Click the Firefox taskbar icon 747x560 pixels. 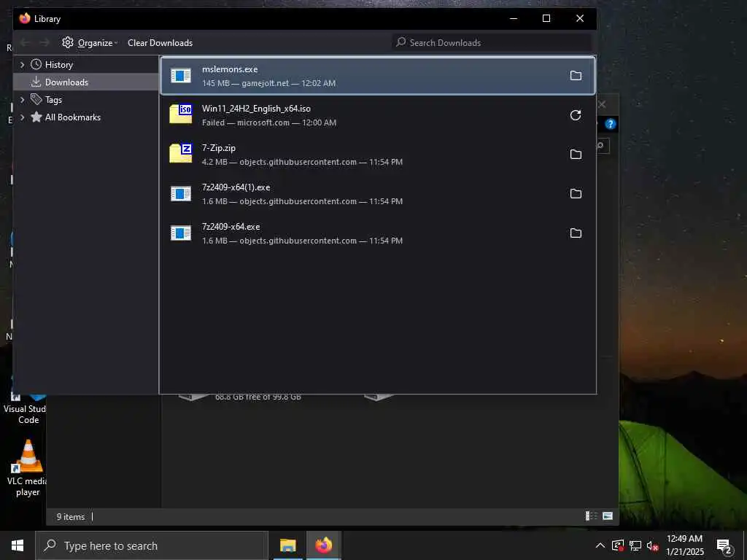tap(323, 545)
